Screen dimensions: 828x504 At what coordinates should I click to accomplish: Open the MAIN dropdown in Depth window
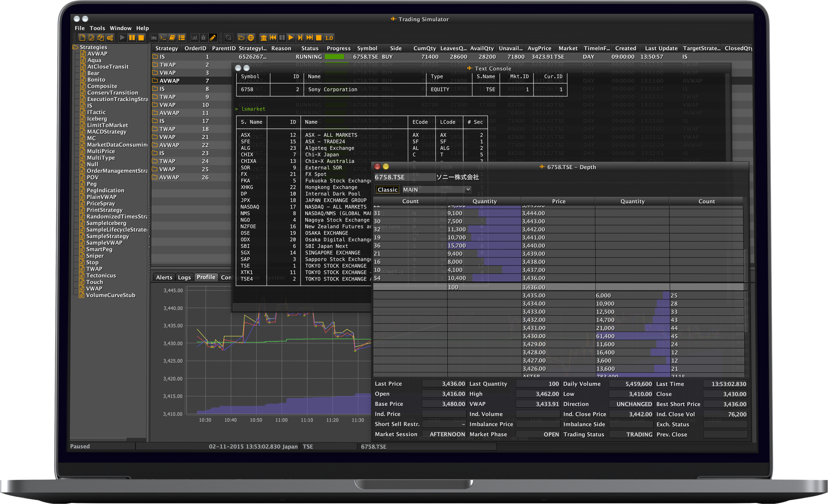click(467, 189)
